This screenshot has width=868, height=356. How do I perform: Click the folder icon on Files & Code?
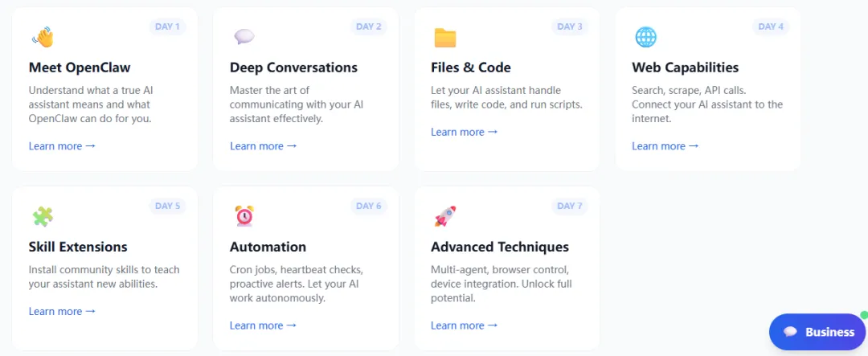445,38
